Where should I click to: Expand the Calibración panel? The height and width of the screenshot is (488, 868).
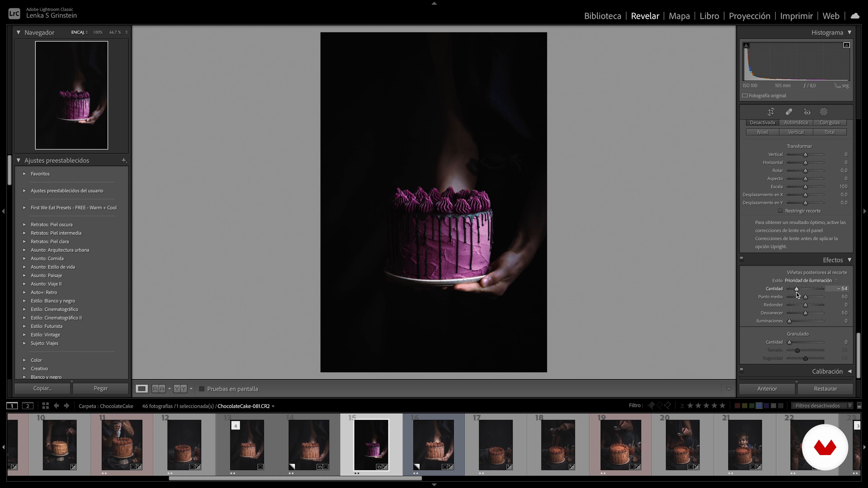click(x=849, y=371)
